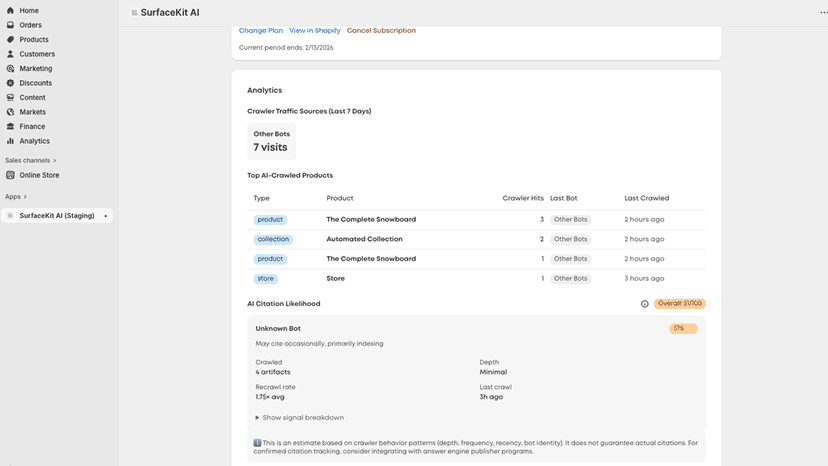Click the Cancel Subscription link
Image resolution: width=828 pixels, height=466 pixels.
pyautogui.click(x=381, y=31)
